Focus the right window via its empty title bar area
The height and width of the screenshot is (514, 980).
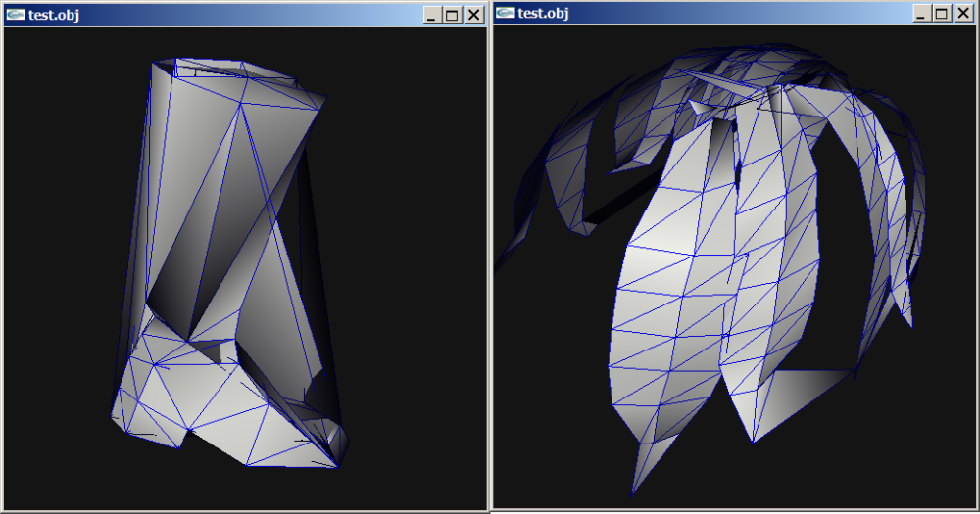(735, 13)
